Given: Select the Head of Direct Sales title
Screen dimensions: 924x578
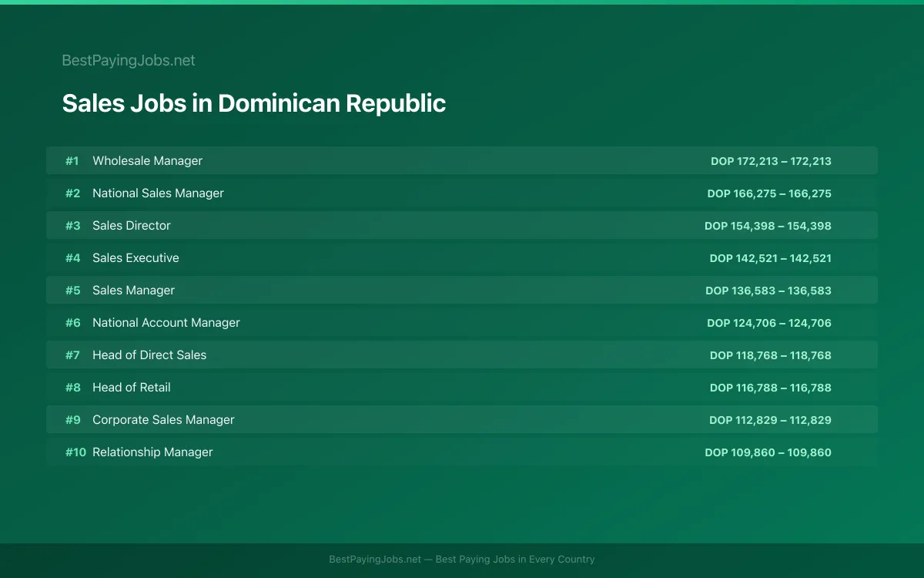Looking at the screenshot, I should coord(149,355).
